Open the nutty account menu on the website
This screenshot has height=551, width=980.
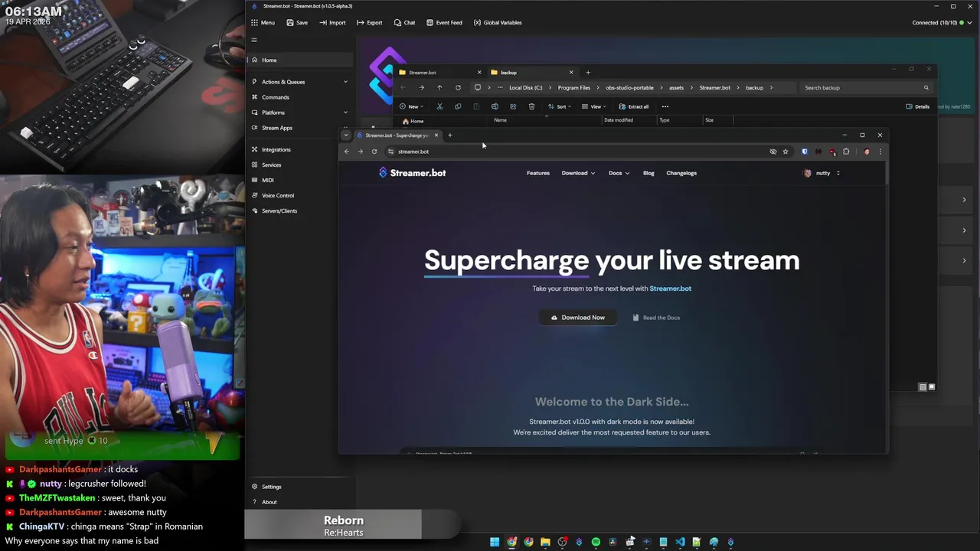coord(822,173)
